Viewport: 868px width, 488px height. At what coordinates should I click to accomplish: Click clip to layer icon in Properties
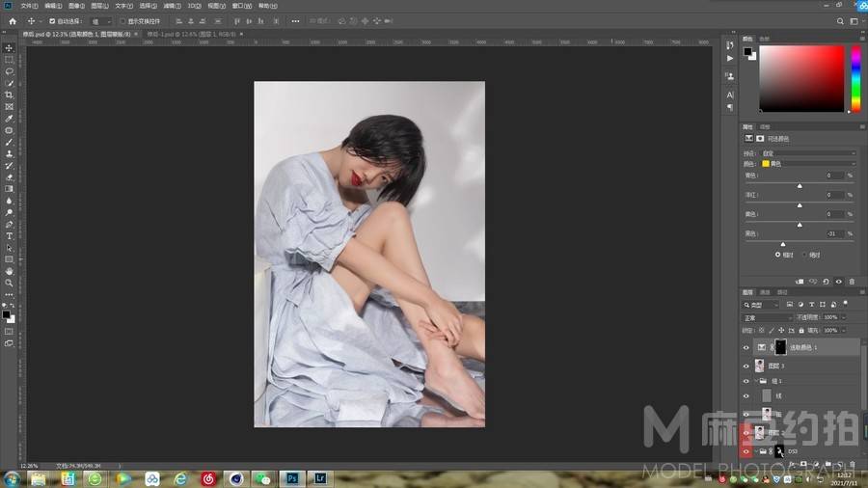tap(800, 282)
